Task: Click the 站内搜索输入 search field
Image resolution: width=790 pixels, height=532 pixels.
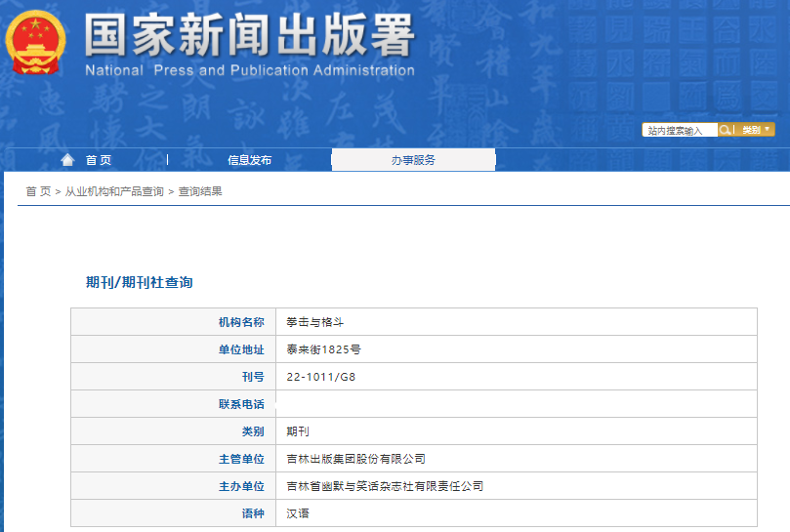Action: [x=680, y=130]
